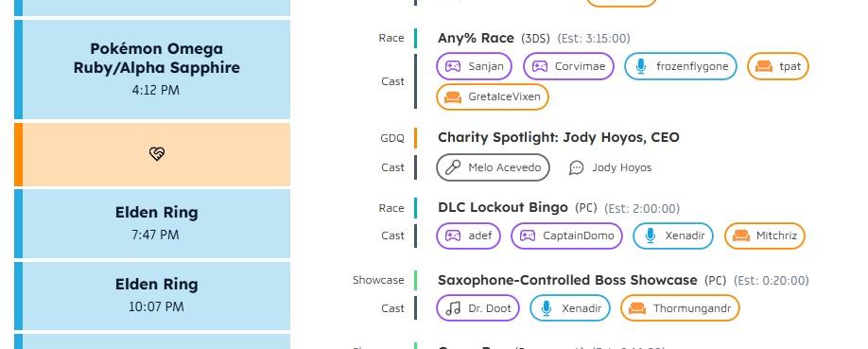Click the Xenadir commentator chip under DLC Lockout Bingo
868x349 pixels.
pyautogui.click(x=673, y=236)
